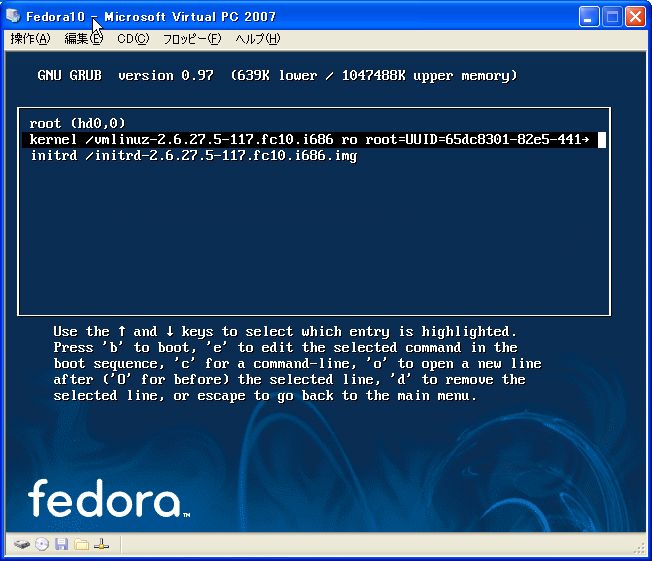The image size is (652, 561).
Task: Click the "escape to go back" instruction line
Action: click(265, 396)
